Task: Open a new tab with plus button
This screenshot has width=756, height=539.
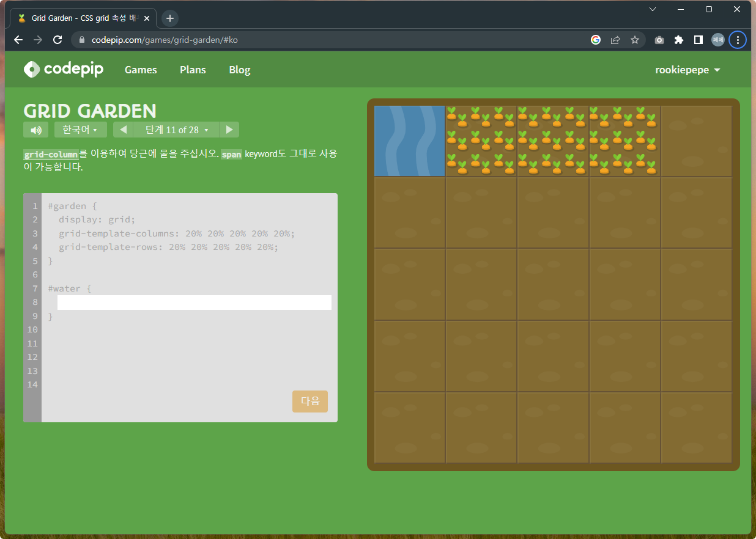Action: click(x=170, y=18)
